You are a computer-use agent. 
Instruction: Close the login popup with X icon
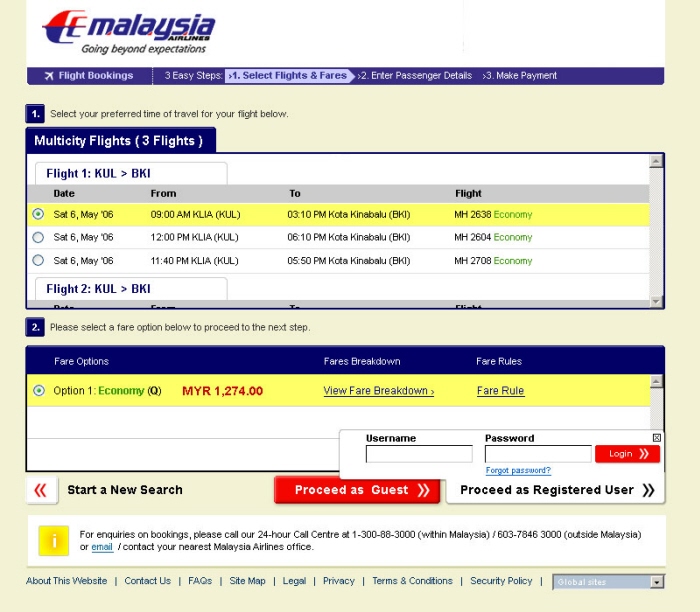(657, 438)
